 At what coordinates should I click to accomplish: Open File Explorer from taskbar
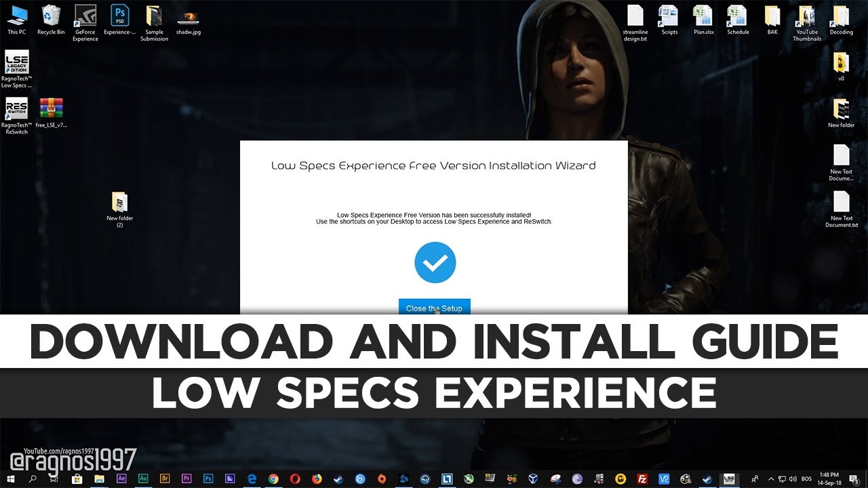point(99,479)
